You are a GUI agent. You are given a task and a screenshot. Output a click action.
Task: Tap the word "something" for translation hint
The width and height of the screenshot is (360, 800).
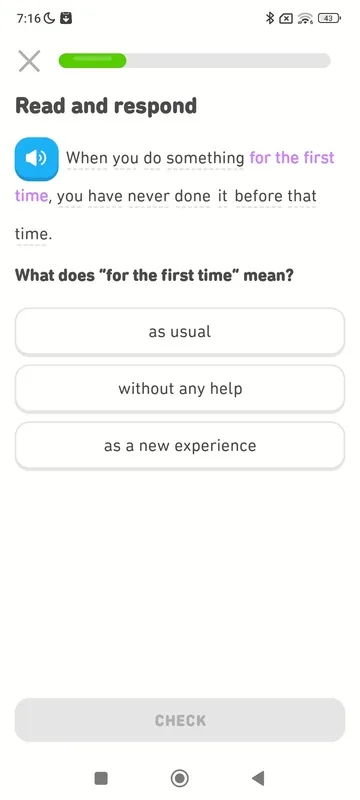(205, 159)
